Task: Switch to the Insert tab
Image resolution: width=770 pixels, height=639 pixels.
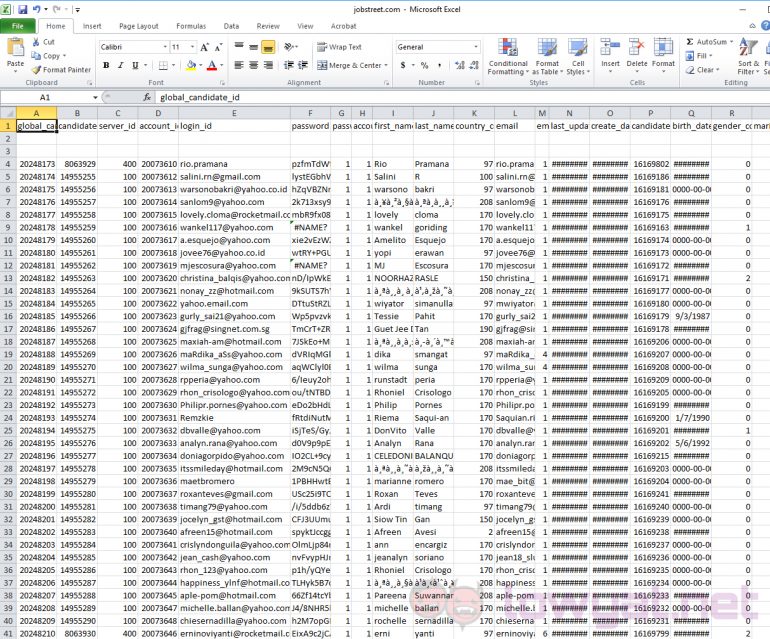Action: pyautogui.click(x=92, y=26)
